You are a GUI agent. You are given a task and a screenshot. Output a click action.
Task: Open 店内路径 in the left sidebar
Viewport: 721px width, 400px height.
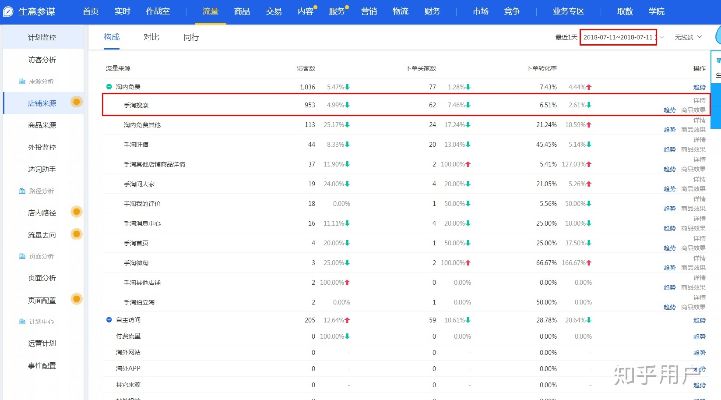pyautogui.click(x=42, y=213)
